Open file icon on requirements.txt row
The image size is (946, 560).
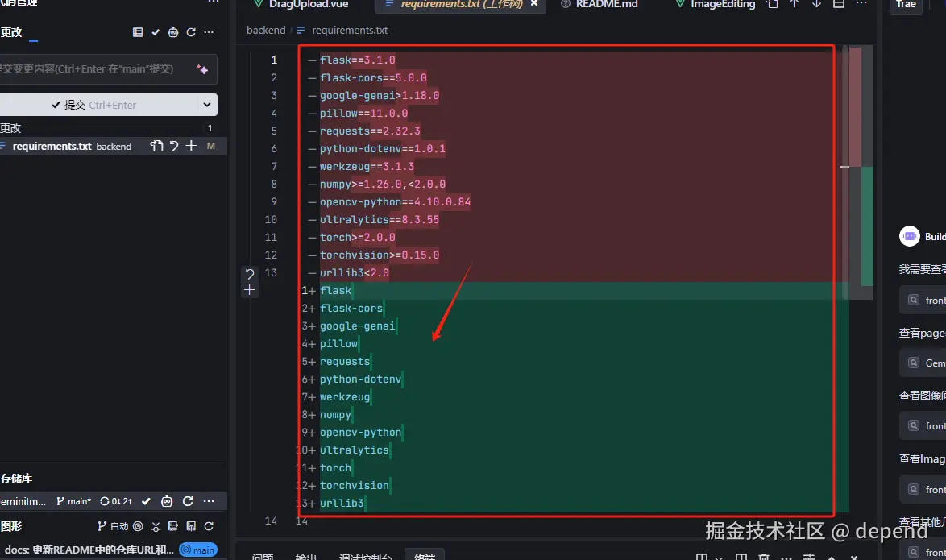[157, 146]
